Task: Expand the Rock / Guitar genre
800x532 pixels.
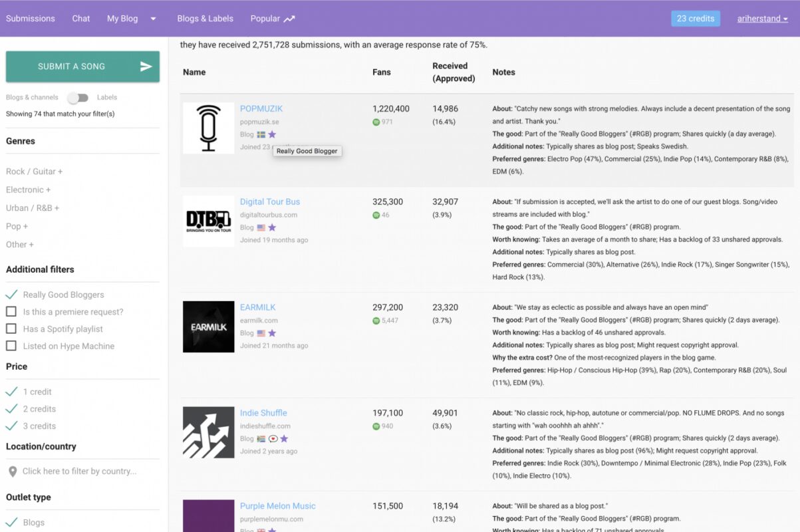Action: (x=34, y=172)
